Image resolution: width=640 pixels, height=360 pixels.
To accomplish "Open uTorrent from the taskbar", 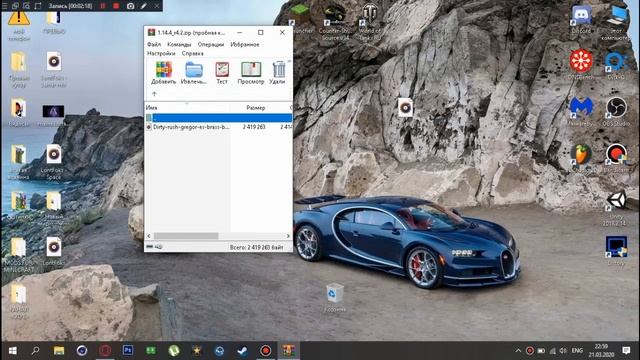I will point(174,351).
